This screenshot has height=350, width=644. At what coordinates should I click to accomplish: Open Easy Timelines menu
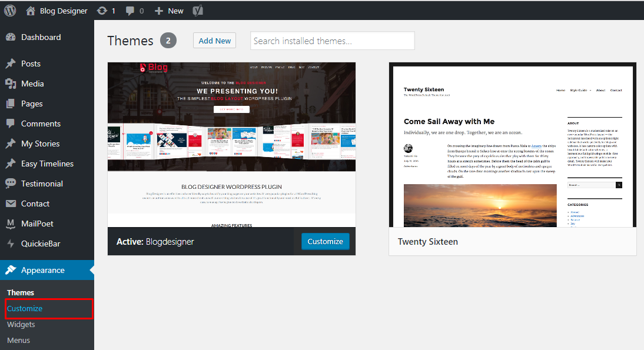coord(47,164)
